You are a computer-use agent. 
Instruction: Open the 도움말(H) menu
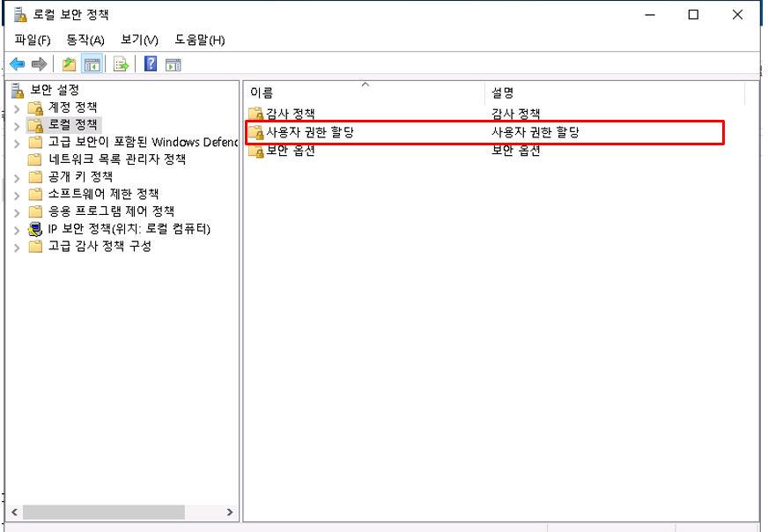(200, 40)
